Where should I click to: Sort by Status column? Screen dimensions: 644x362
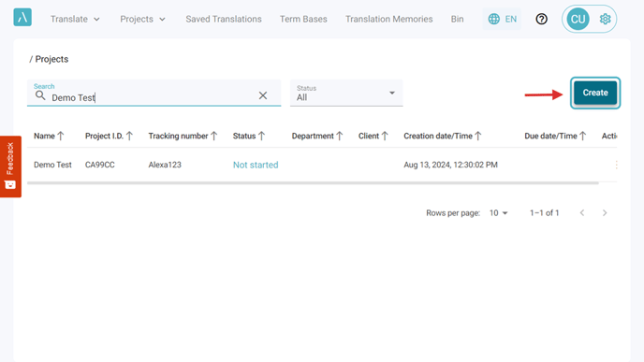249,136
